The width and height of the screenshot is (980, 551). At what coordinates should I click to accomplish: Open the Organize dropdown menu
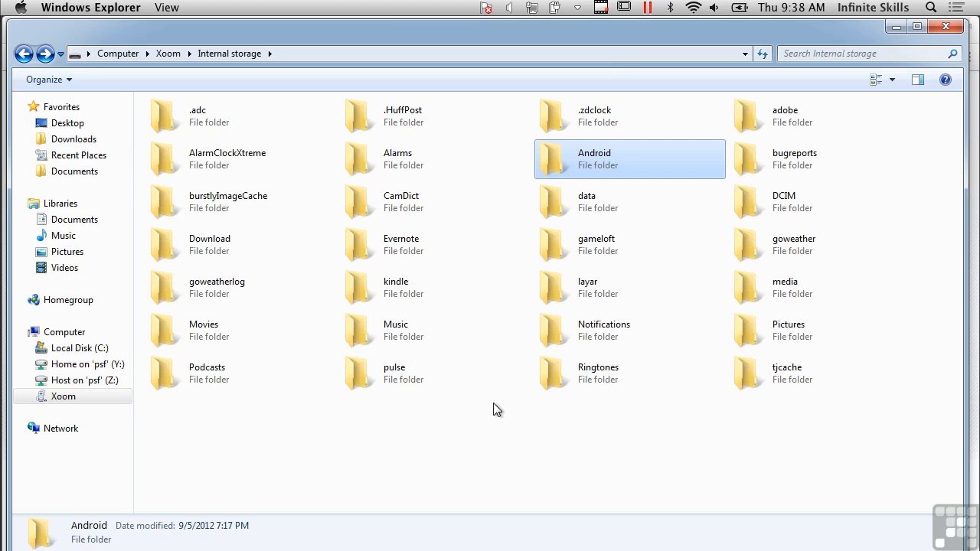tap(49, 80)
